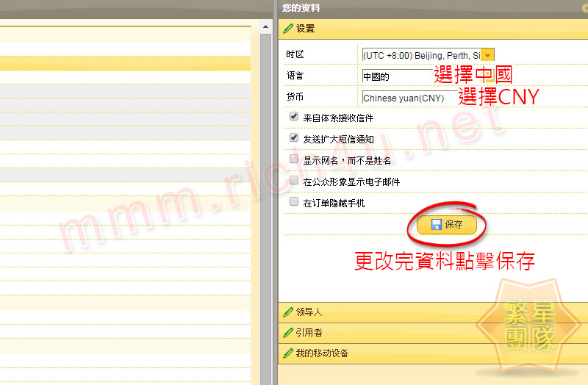Screen dimensions: 588x385
Task: Click the floppy disk icon on 保存 button
Action: [x=436, y=225]
